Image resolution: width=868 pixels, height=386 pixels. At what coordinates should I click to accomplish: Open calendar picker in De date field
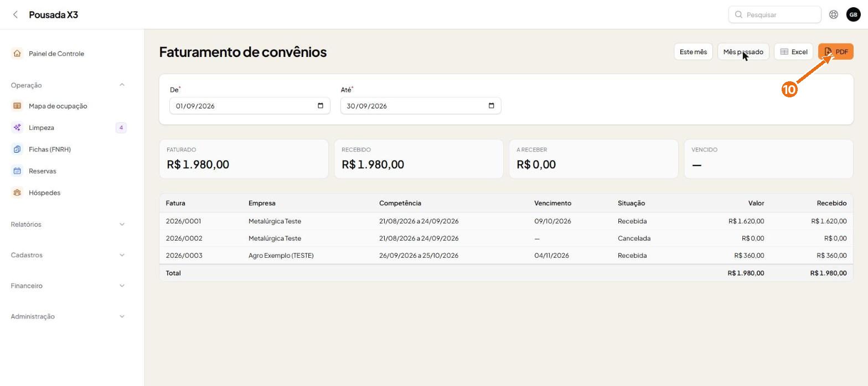pyautogui.click(x=320, y=106)
